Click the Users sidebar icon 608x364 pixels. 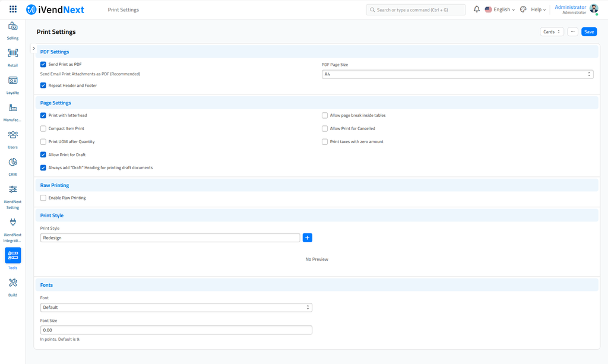pos(12,135)
